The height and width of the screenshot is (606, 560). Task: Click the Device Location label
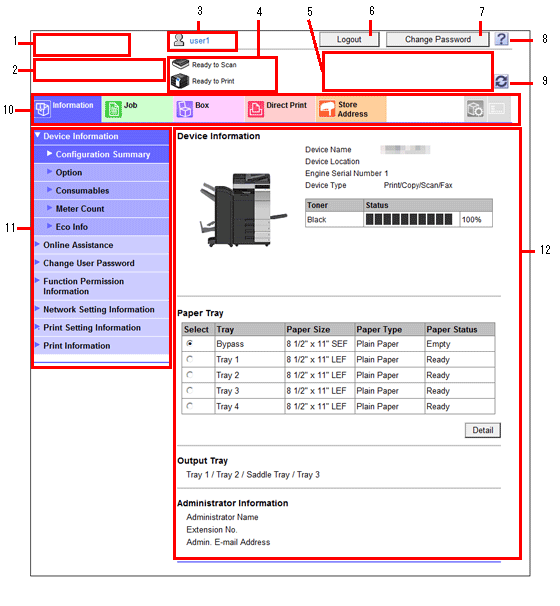pos(332,161)
